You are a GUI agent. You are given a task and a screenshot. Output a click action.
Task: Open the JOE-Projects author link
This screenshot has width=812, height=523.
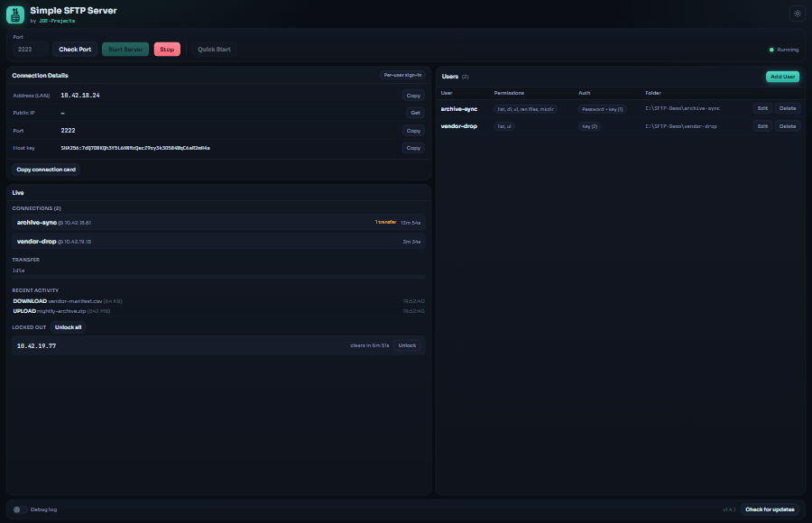click(57, 22)
